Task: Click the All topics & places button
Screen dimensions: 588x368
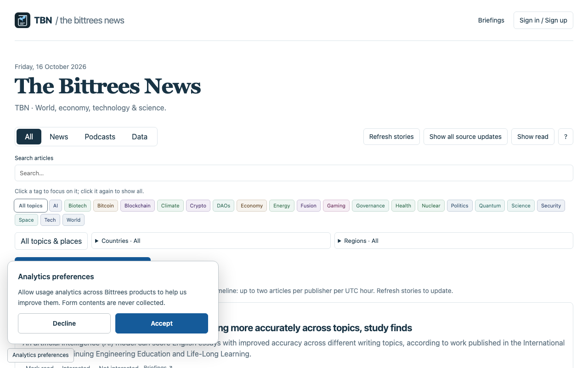Action: pos(51,241)
